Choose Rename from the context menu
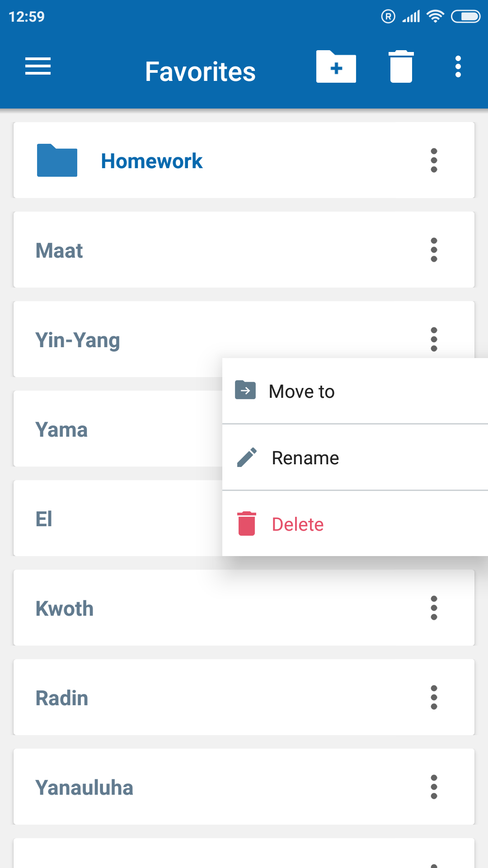Image resolution: width=488 pixels, height=868 pixels. click(x=355, y=458)
